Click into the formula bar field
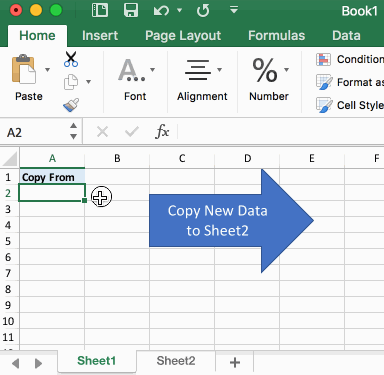 pyautogui.click(x=281, y=132)
